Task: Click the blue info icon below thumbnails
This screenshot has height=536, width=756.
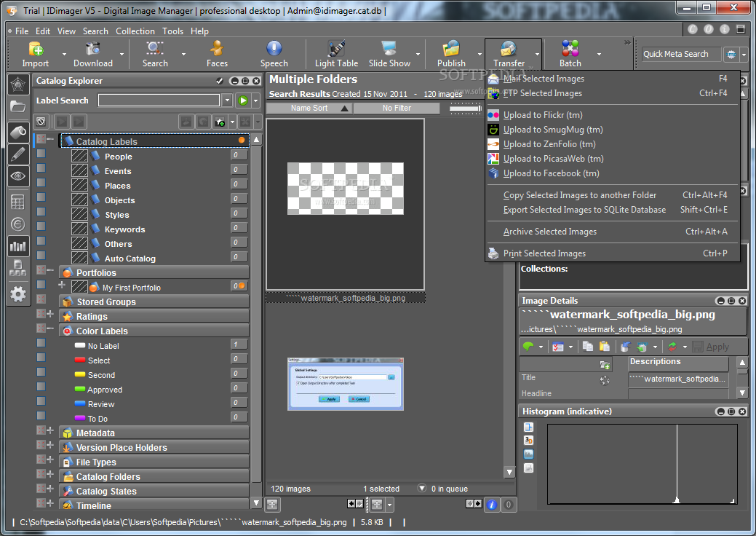Action: (x=491, y=505)
